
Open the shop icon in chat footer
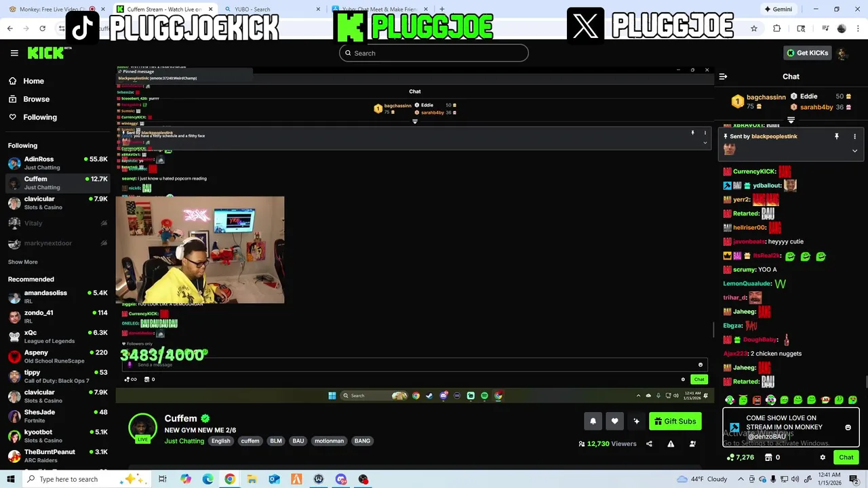(768, 457)
